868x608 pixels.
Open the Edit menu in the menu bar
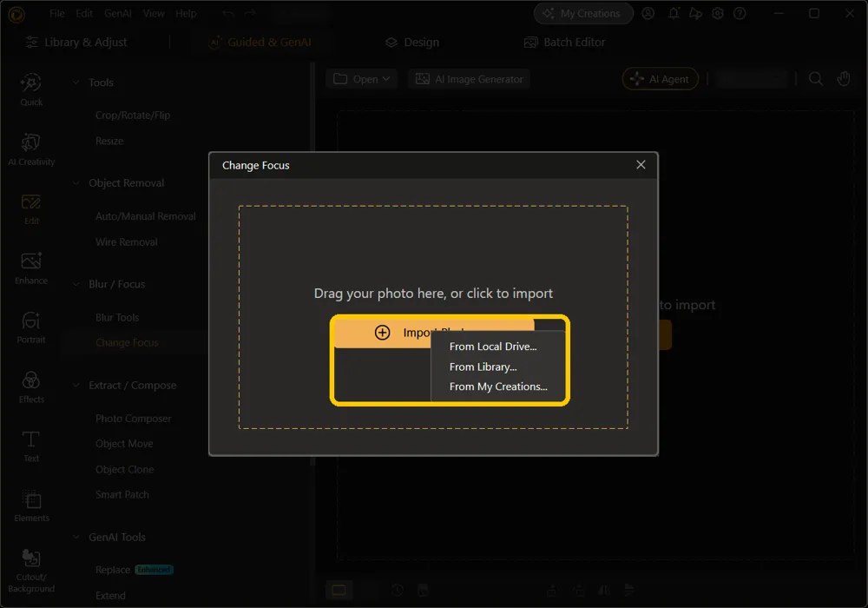click(x=84, y=13)
